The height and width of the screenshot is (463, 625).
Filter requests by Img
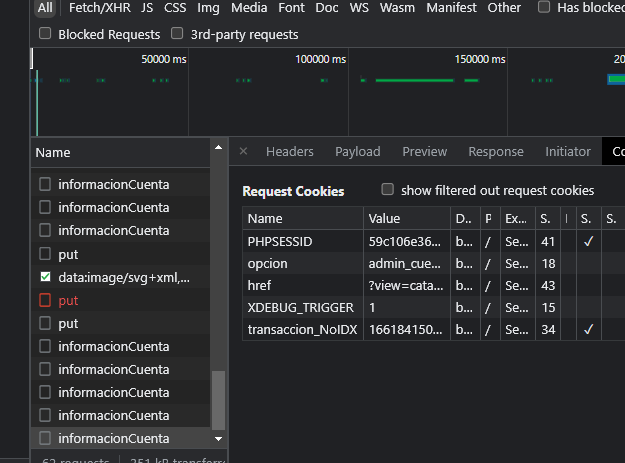[208, 8]
